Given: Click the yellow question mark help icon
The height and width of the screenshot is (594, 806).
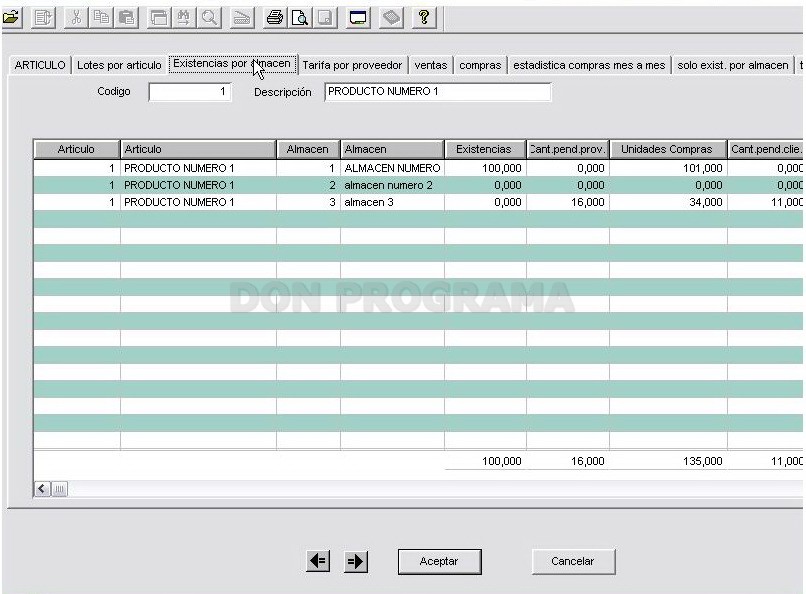Looking at the screenshot, I should pyautogui.click(x=424, y=18).
